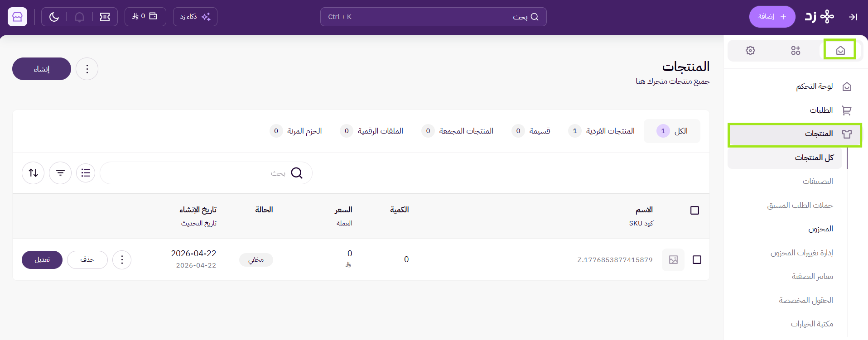Open مكتبة الخيارات options library
Image resolution: width=868 pixels, height=340 pixels.
(812, 324)
